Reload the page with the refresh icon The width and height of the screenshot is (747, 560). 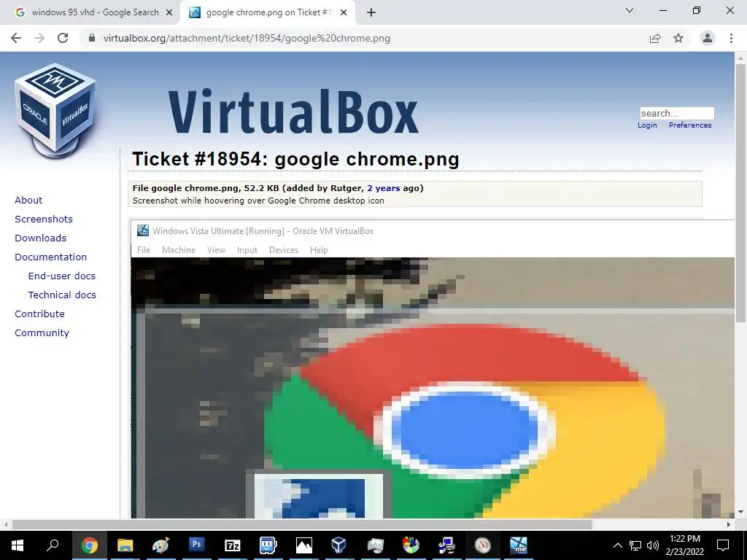[x=63, y=38]
